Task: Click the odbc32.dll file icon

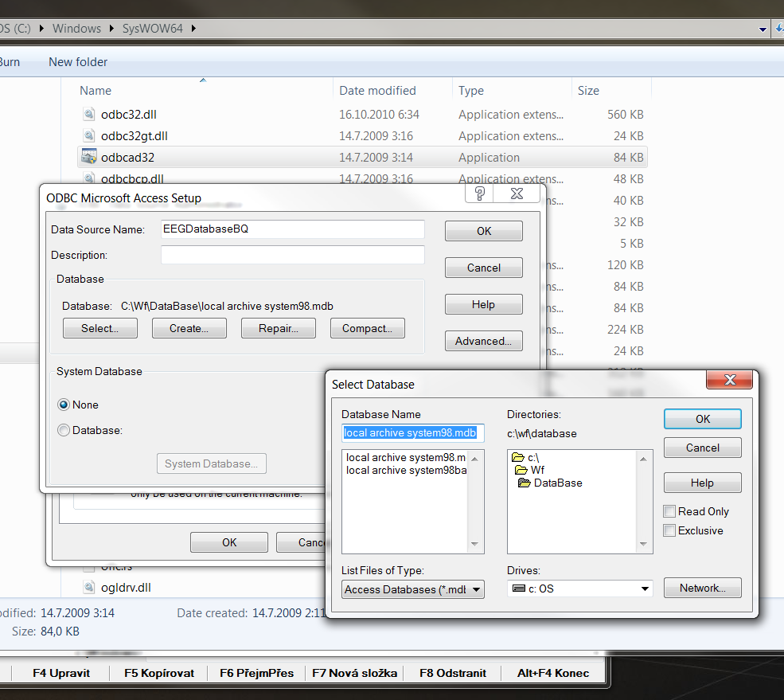Action: (x=88, y=114)
